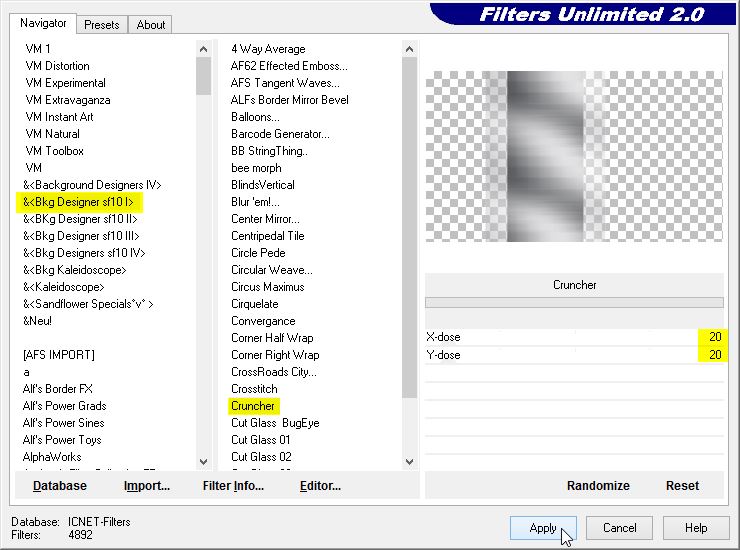The width and height of the screenshot is (740, 550).
Task: Choose Cruncher filter
Action: [253, 406]
